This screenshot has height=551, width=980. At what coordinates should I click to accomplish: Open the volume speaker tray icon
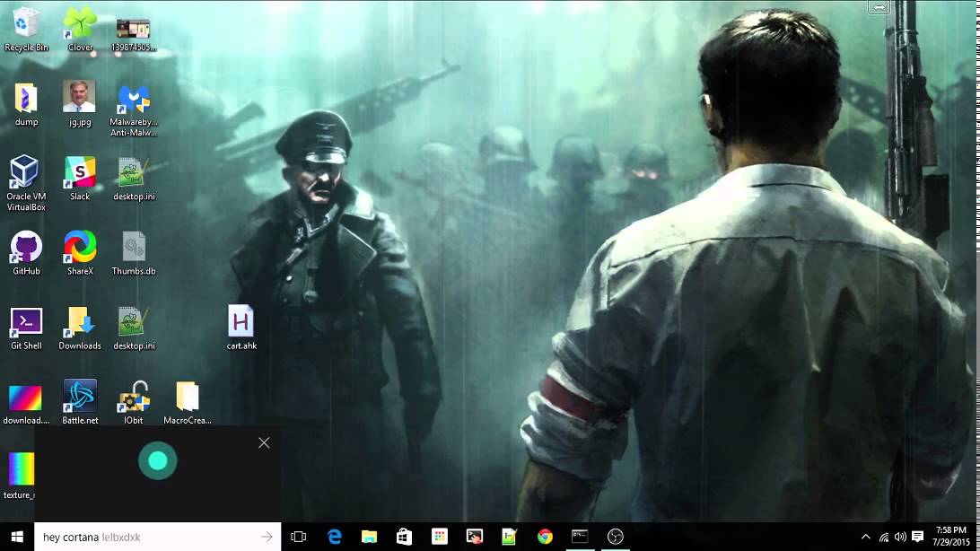tap(900, 537)
